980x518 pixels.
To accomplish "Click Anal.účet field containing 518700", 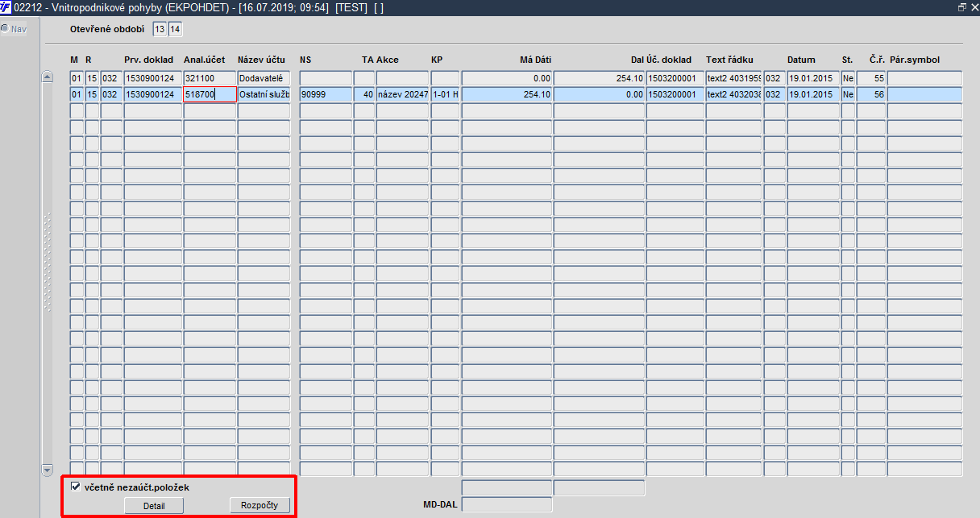I will tap(210, 94).
